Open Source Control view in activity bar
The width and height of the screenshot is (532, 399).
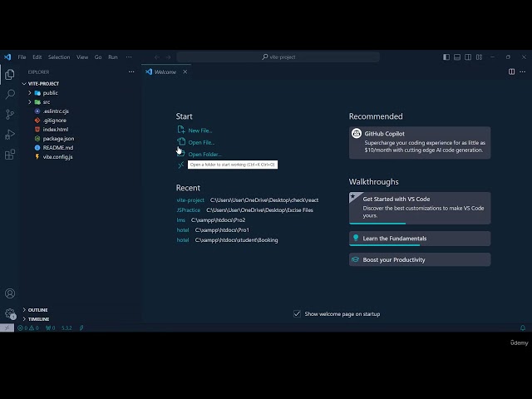10,115
